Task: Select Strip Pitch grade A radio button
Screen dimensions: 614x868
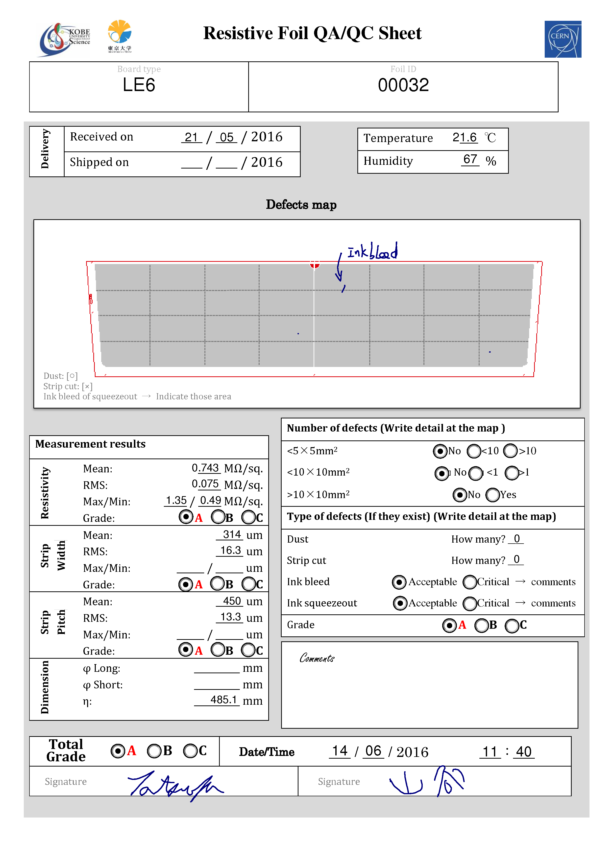Action: pyautogui.click(x=186, y=650)
